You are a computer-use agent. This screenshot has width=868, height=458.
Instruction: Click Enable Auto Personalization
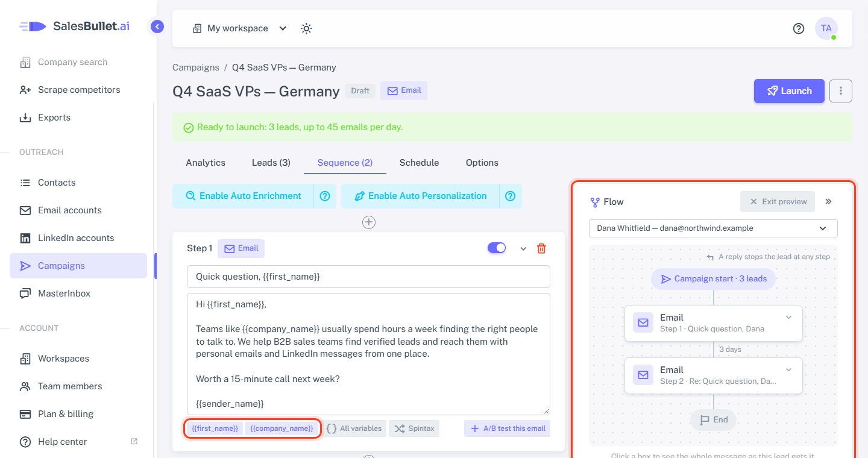[420, 196]
